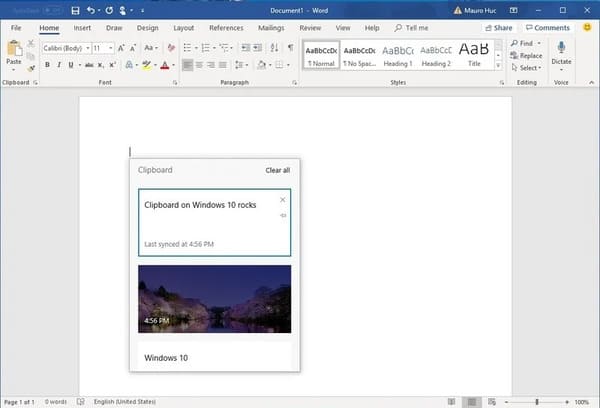Click the smiley feedback icon
Screen dimensions: 600x408
click(587, 27)
